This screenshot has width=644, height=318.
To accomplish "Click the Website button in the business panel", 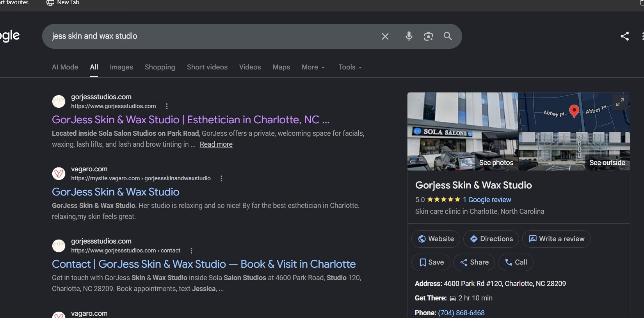I will pos(436,239).
